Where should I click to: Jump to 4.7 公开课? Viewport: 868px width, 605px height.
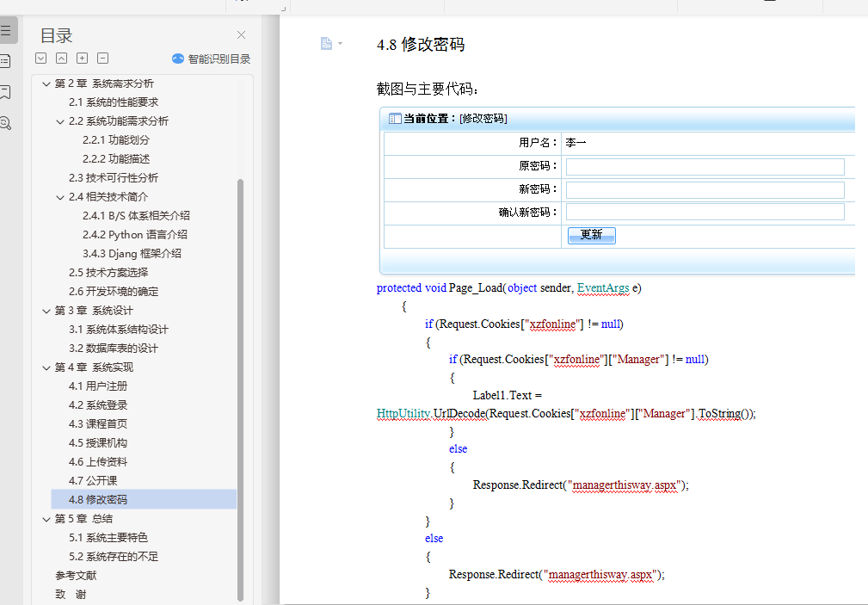(x=93, y=481)
